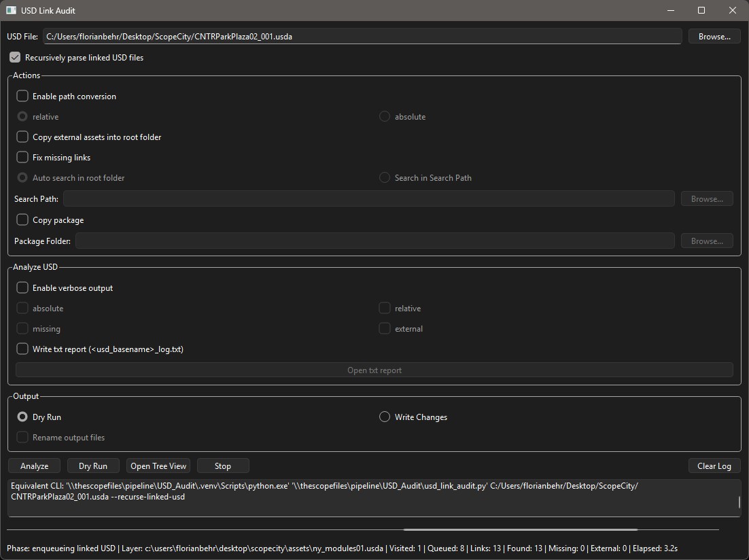This screenshot has width=749, height=560.
Task: Click 'Queued: 8' status entry
Action: click(x=446, y=548)
